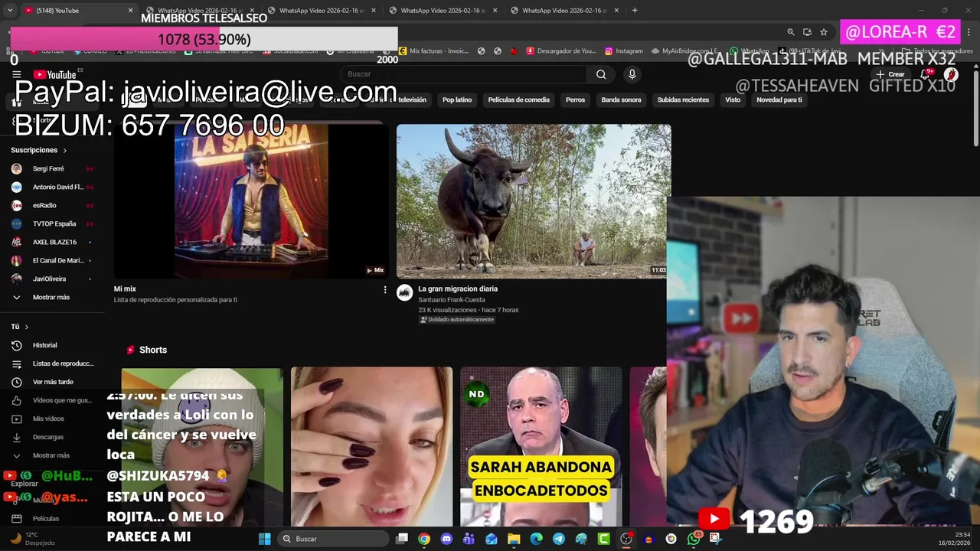980x551 pixels.
Task: Click the Santuario Frank-Cuesta channel avatar
Action: (405, 292)
